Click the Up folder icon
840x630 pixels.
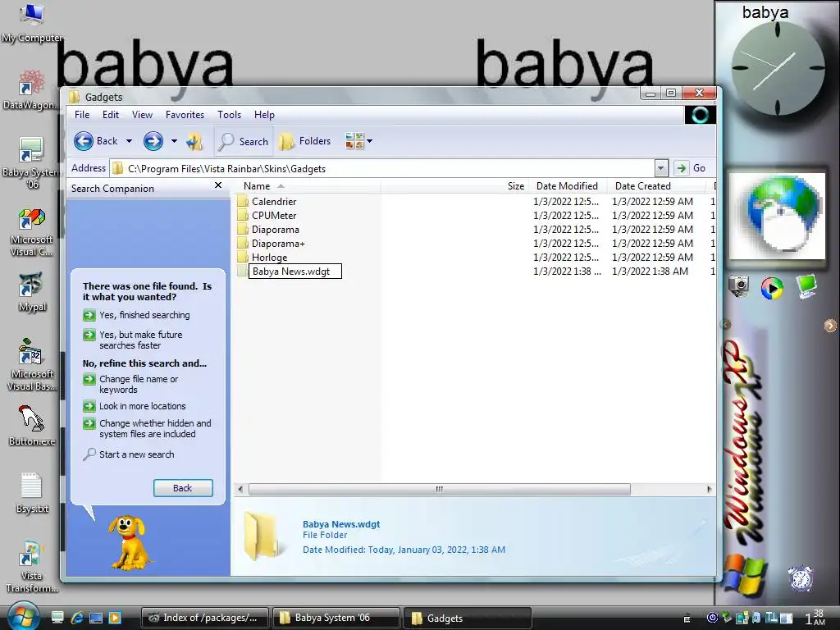click(194, 141)
